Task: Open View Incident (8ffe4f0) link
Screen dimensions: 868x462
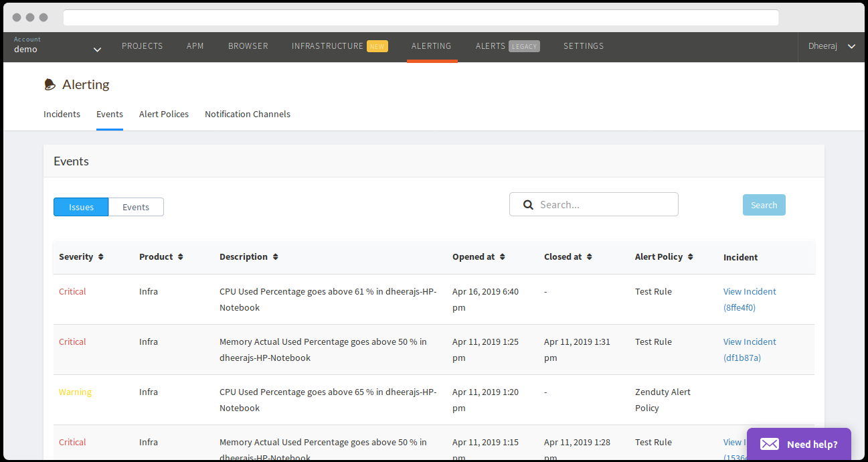Action: coord(750,300)
